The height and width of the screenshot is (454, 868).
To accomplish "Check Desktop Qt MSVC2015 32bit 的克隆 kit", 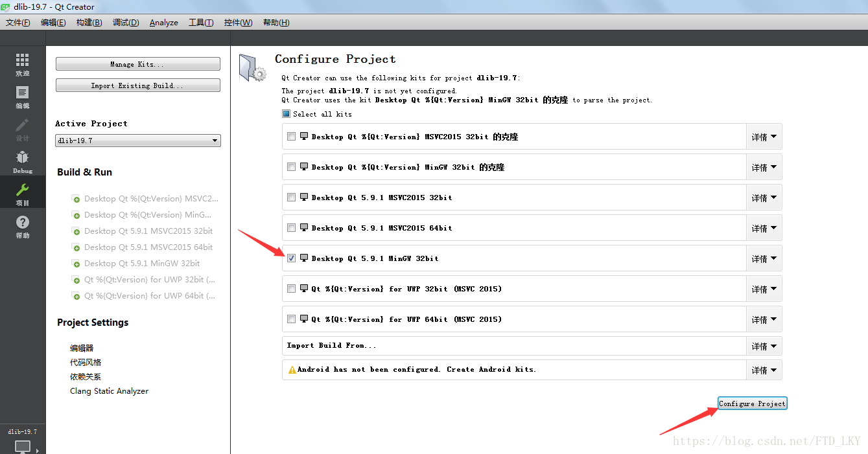I will pos(292,137).
